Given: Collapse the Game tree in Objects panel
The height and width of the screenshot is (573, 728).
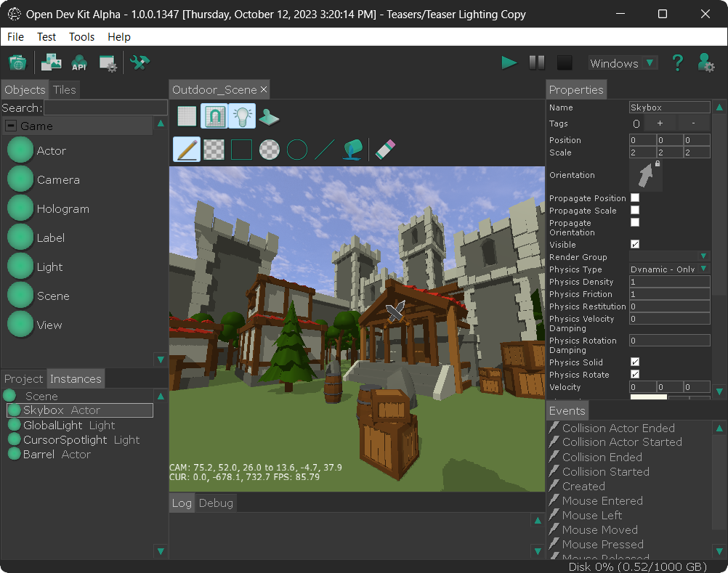Looking at the screenshot, I should click(x=10, y=125).
